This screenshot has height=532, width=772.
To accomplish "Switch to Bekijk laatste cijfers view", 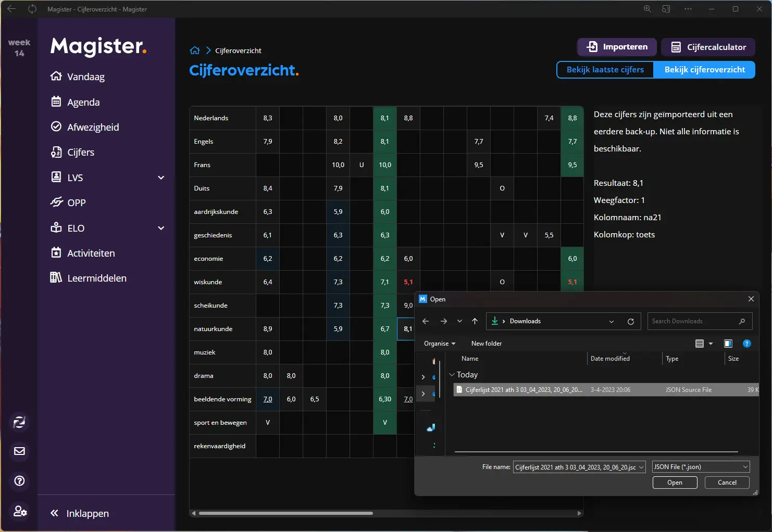I will (605, 70).
